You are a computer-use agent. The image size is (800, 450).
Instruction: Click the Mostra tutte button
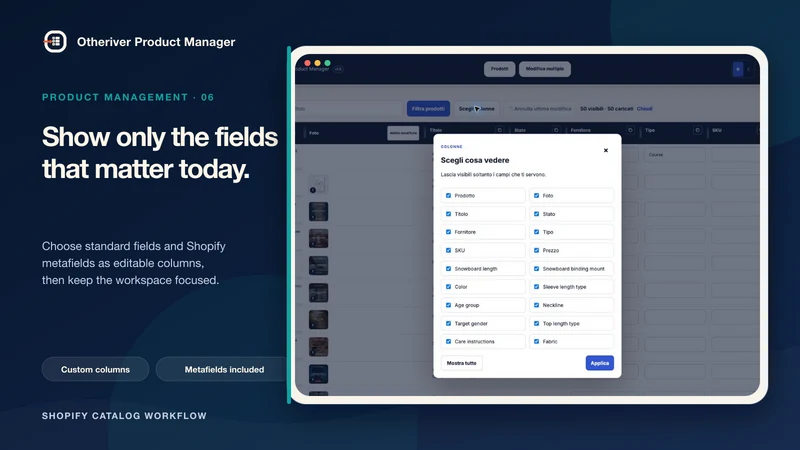461,363
